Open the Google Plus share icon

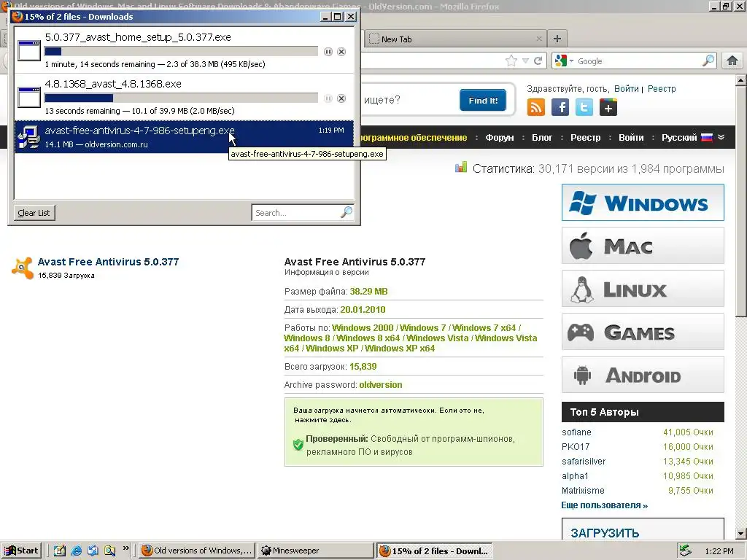pos(608,107)
